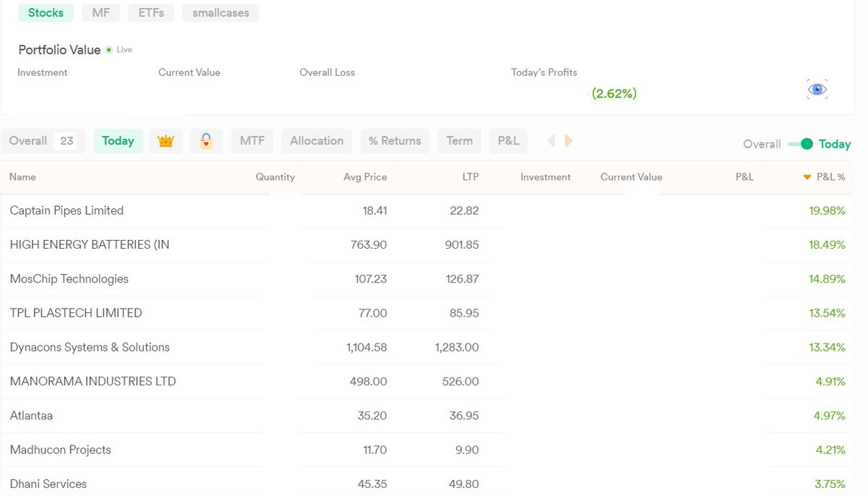Viewport: 868px width, 496px height.
Task: Open the MF tab
Action: point(101,13)
